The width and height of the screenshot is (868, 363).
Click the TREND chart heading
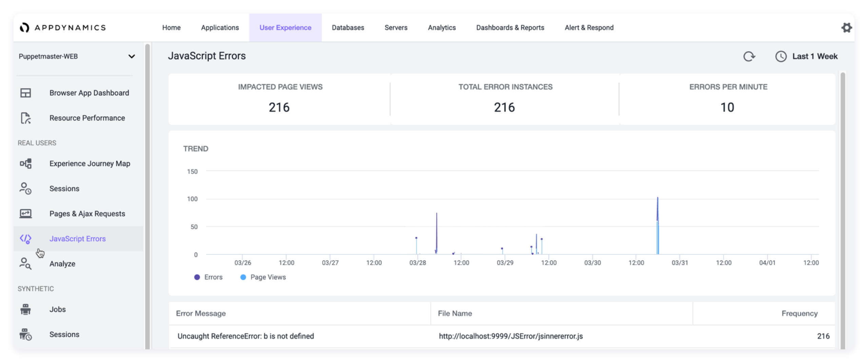pos(196,148)
